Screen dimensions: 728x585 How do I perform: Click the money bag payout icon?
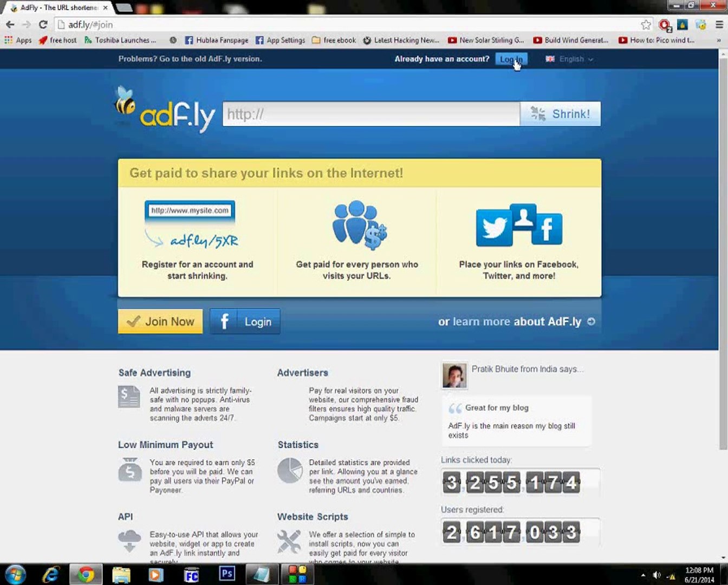129,469
